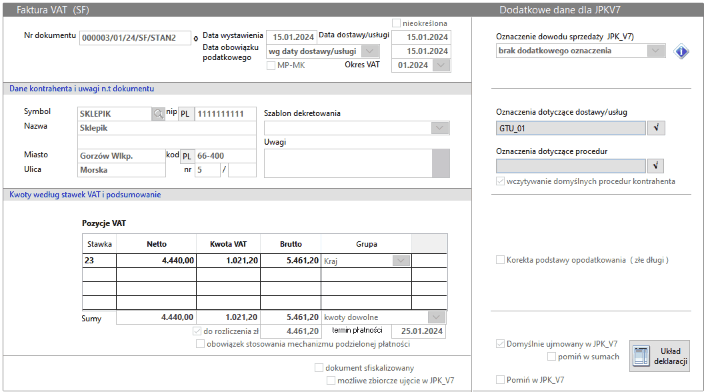
Task: Expand the Szablon dekretowania dropdown
Action: pos(439,128)
